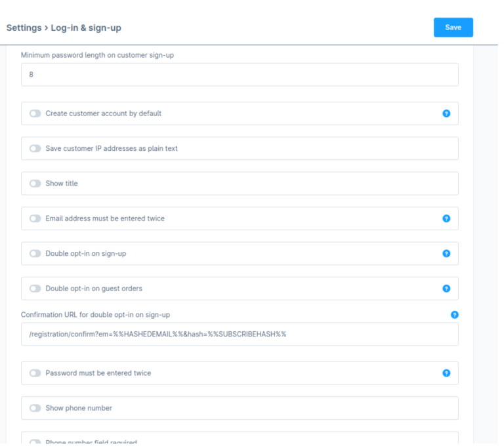
Task: Toggle Save customer IP addresses as plain text
Action: 35,149
